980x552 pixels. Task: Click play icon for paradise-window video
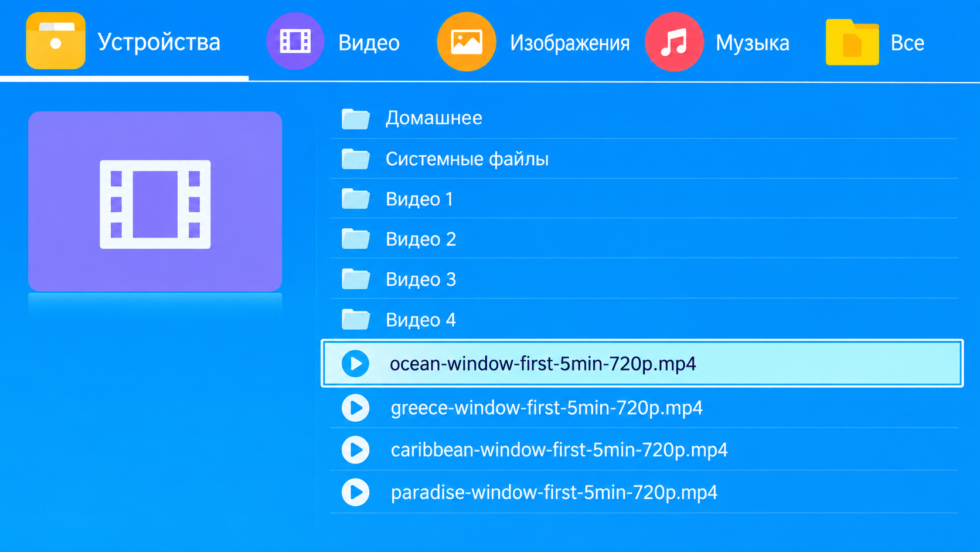[356, 492]
